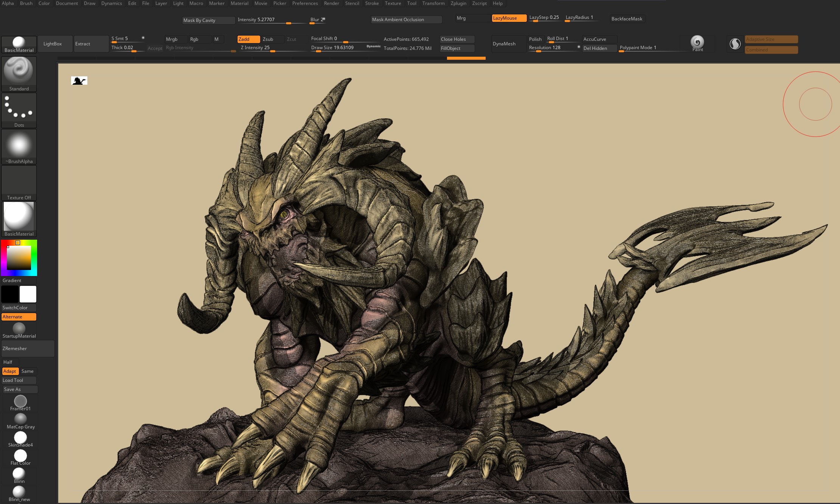Open the Brush menu
This screenshot has height=504, width=840.
click(26, 3)
